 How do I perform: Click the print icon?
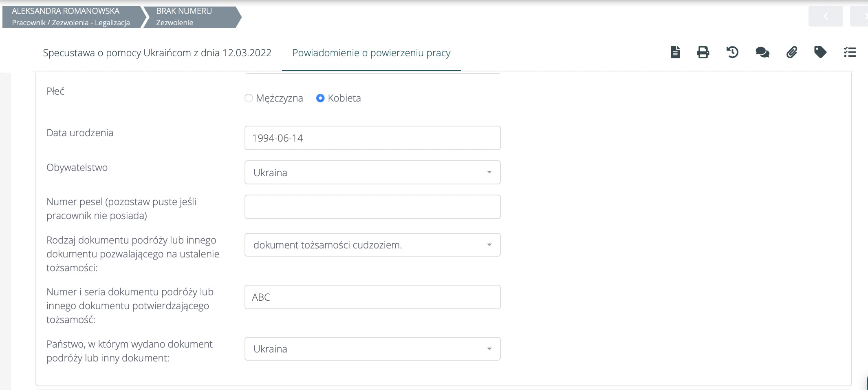[x=703, y=52]
